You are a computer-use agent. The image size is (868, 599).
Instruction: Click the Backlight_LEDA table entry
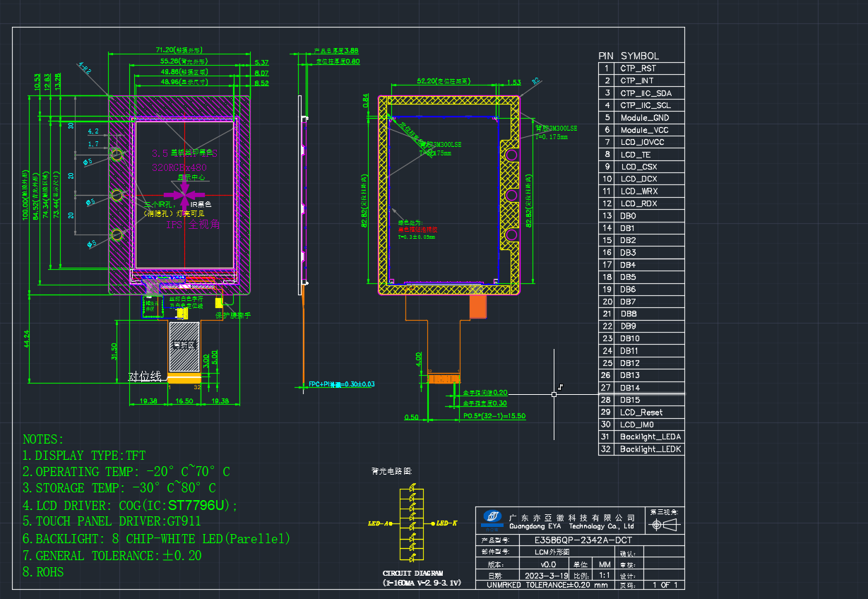[x=650, y=437]
